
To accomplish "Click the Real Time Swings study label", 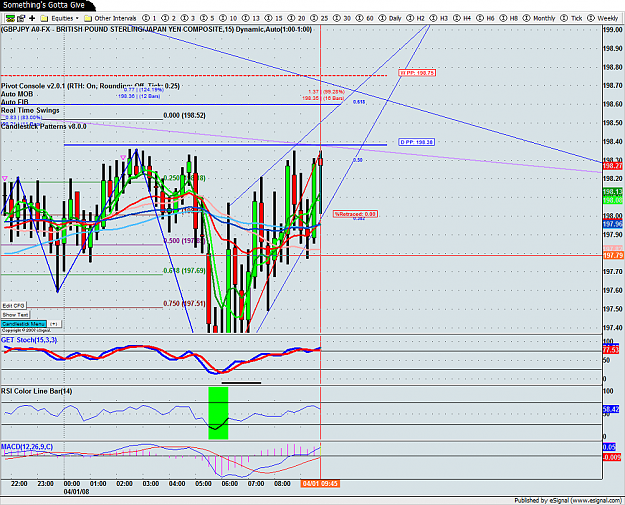I will point(30,110).
